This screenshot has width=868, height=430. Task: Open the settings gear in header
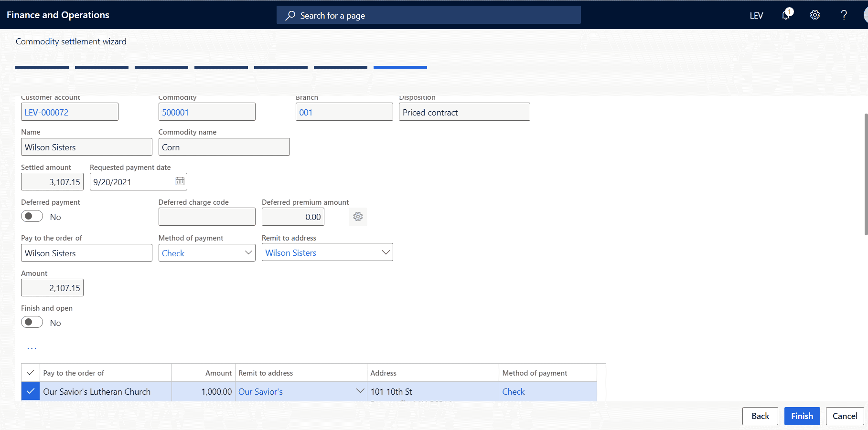pos(815,15)
